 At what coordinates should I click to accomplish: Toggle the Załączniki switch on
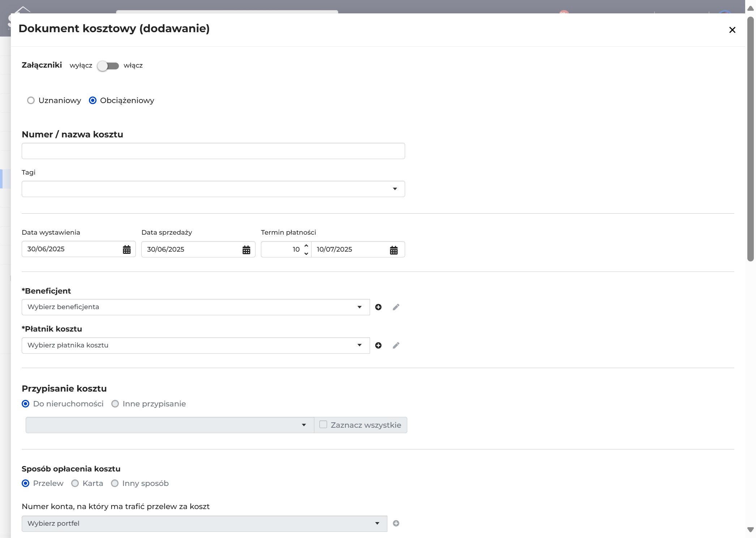[x=108, y=66]
